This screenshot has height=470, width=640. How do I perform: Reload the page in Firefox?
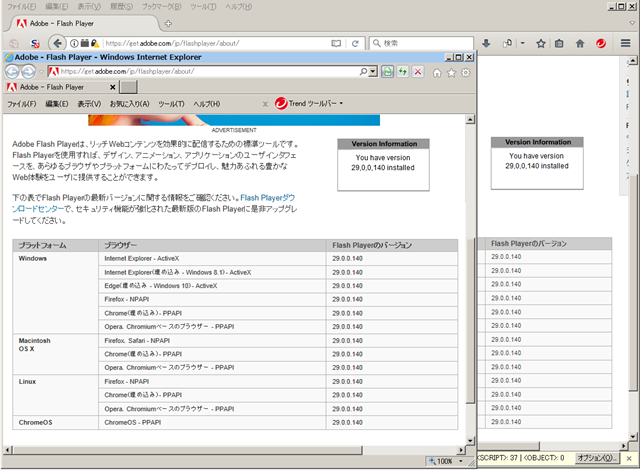[355, 43]
